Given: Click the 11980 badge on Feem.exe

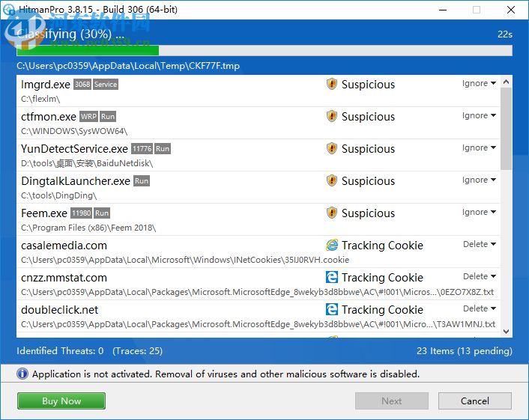Looking at the screenshot, I should (x=82, y=213).
